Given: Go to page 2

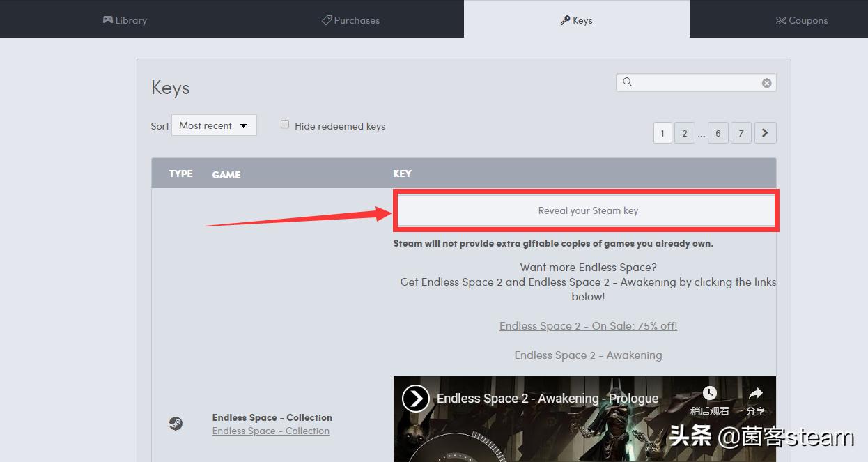Looking at the screenshot, I should click(x=685, y=133).
